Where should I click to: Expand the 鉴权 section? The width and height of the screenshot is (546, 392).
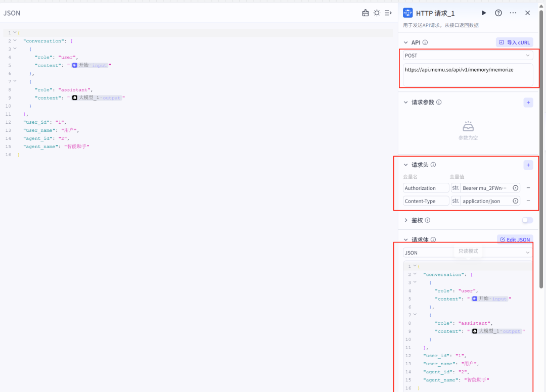tap(406, 220)
